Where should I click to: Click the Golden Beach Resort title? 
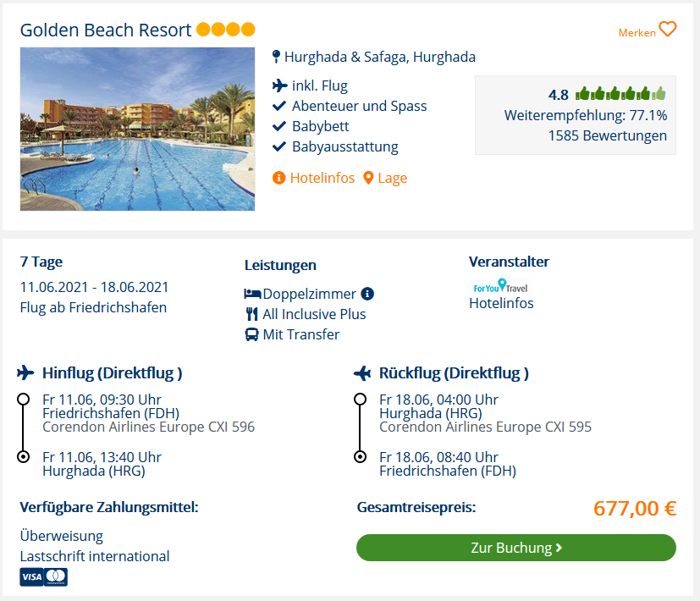[x=106, y=30]
